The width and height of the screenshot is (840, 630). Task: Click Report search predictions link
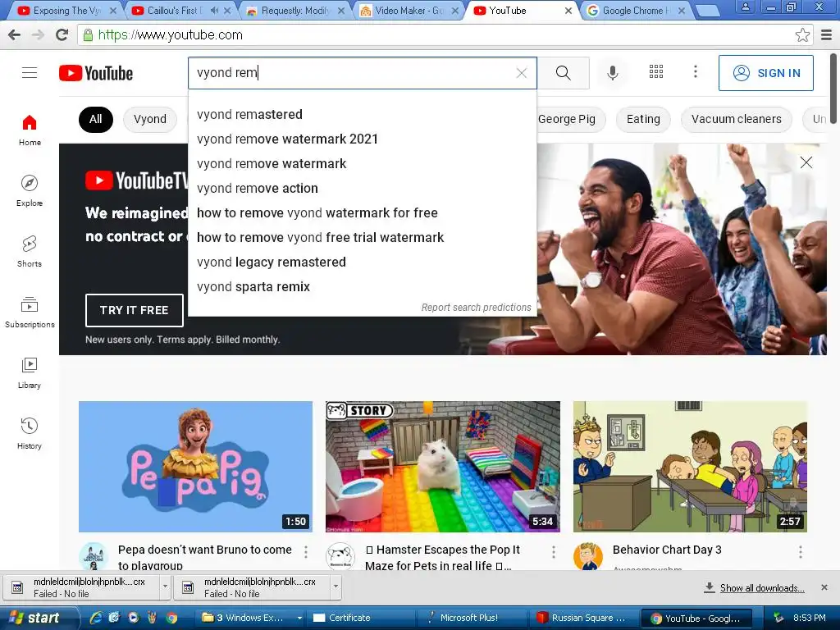point(476,308)
